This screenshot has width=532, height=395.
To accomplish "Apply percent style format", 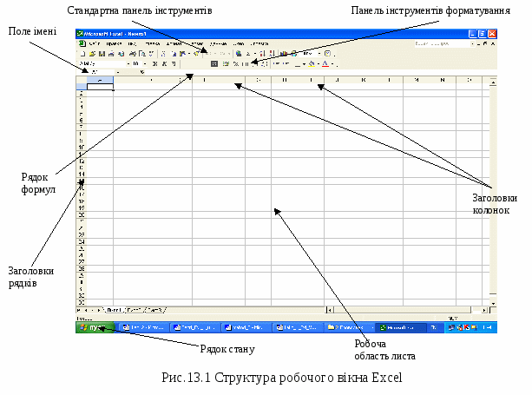I will [x=236, y=63].
